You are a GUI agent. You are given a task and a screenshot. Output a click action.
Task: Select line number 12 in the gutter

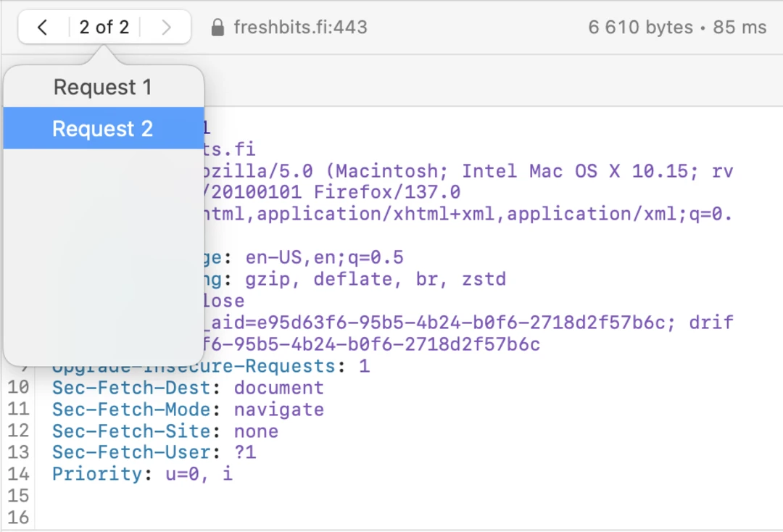(x=18, y=431)
